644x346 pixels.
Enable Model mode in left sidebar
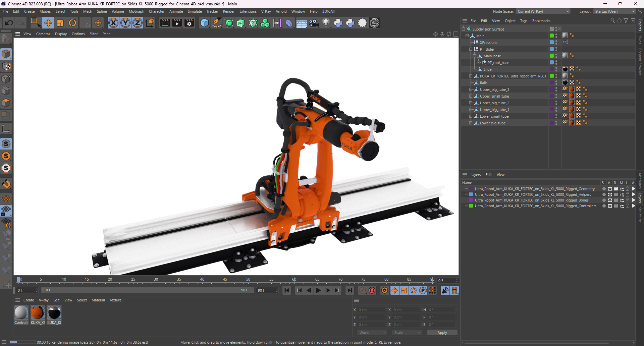pos(6,54)
